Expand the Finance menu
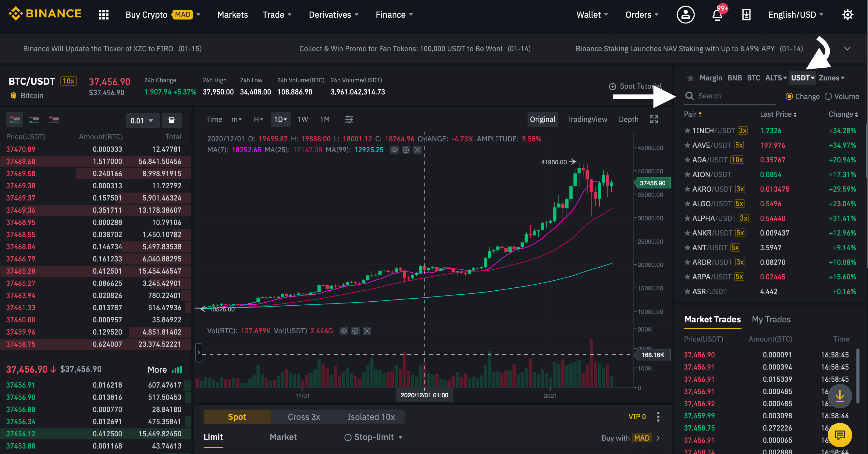Image resolution: width=868 pixels, height=454 pixels. pos(394,15)
